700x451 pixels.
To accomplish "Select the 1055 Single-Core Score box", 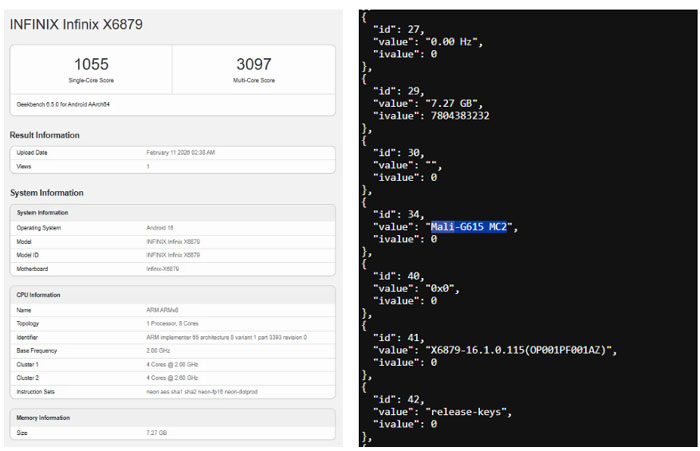I will click(x=91, y=69).
